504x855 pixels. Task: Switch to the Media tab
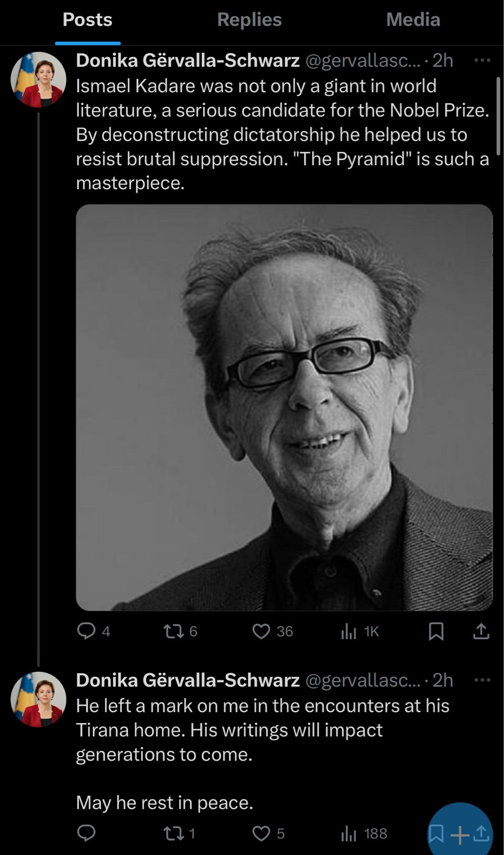[413, 20]
